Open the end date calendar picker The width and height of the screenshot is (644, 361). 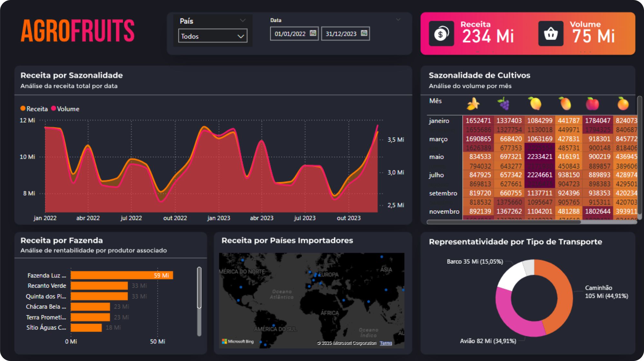[364, 33]
